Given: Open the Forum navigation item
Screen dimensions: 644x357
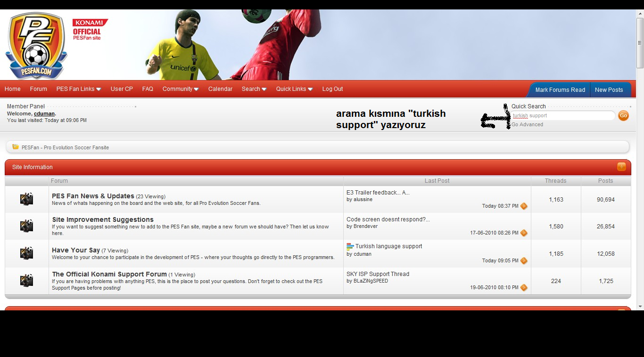Looking at the screenshot, I should (x=39, y=89).
